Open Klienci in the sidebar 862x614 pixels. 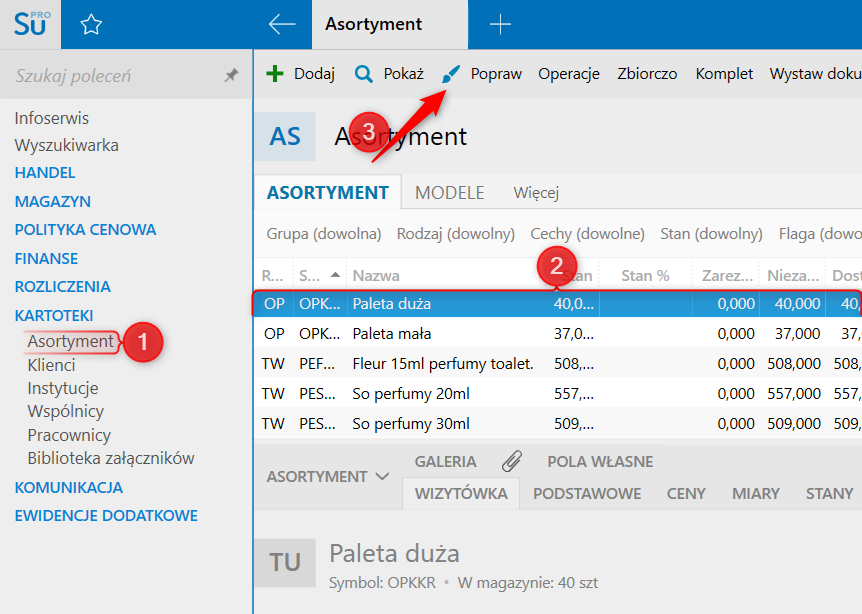pos(51,365)
